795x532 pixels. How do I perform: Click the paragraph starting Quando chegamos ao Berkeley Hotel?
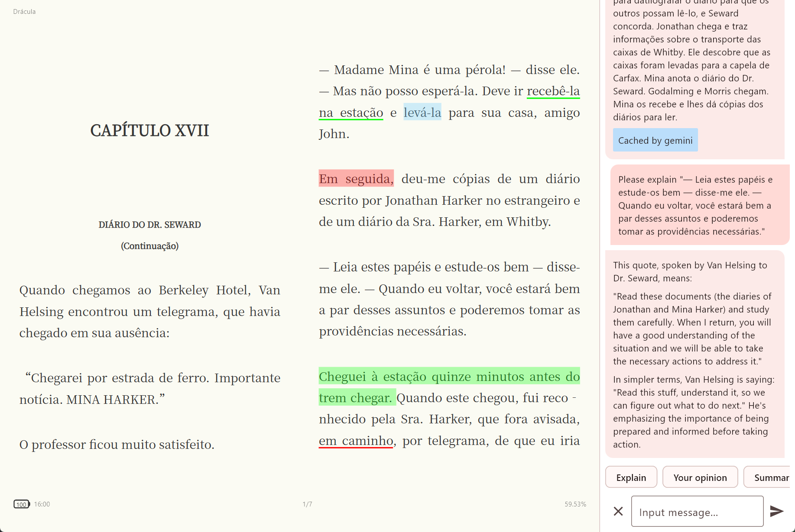(x=150, y=311)
